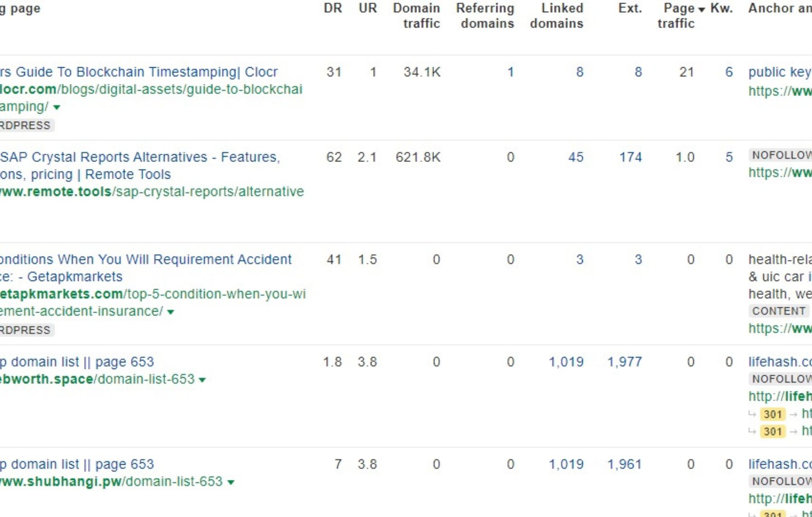Click the Domain traffic column header
This screenshot has width=812, height=517.
point(417,16)
